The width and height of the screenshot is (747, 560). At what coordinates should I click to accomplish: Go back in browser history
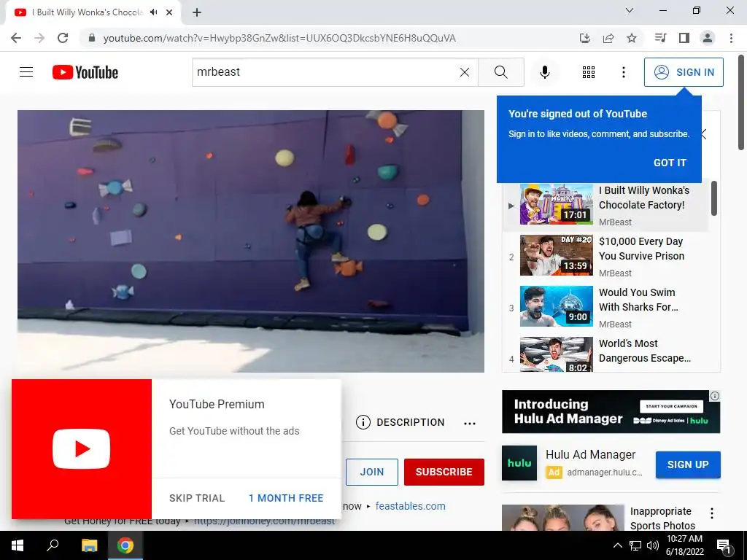click(16, 38)
